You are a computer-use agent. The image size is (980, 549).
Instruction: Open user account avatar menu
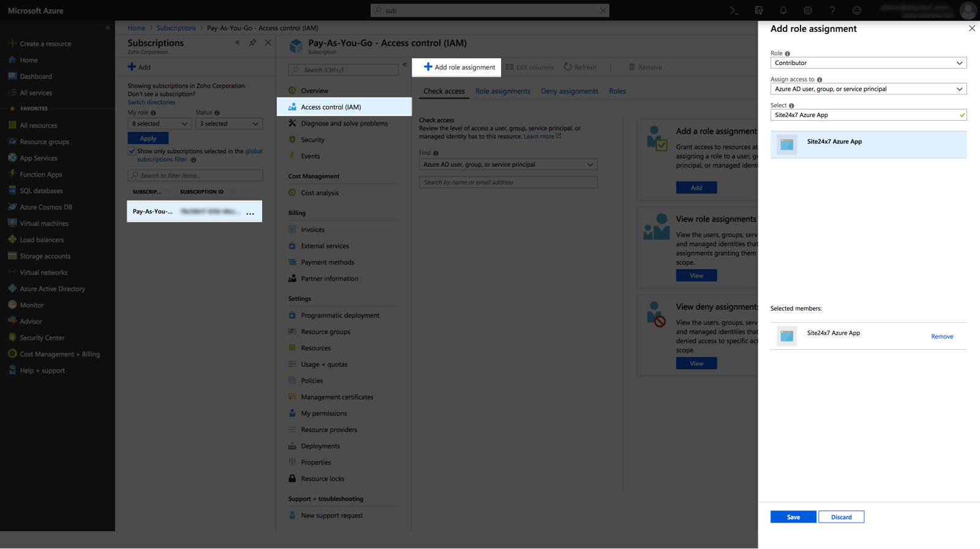pyautogui.click(x=968, y=10)
